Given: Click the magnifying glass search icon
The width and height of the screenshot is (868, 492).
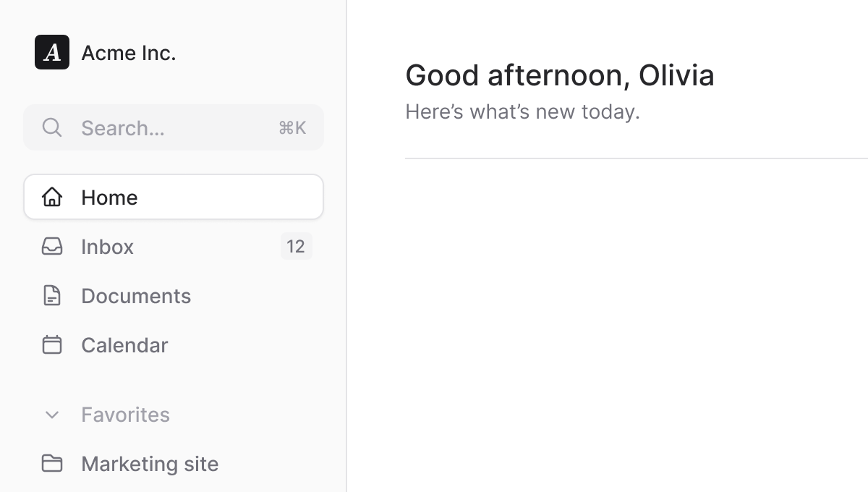Looking at the screenshot, I should click(51, 127).
